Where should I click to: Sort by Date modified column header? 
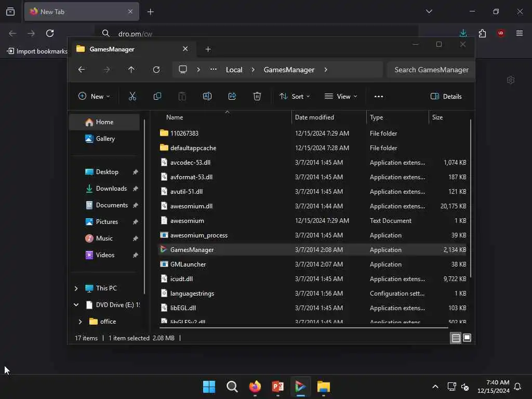329,117
